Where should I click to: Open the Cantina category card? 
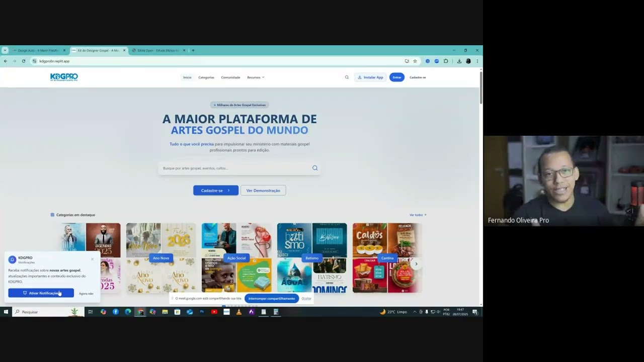click(x=387, y=258)
